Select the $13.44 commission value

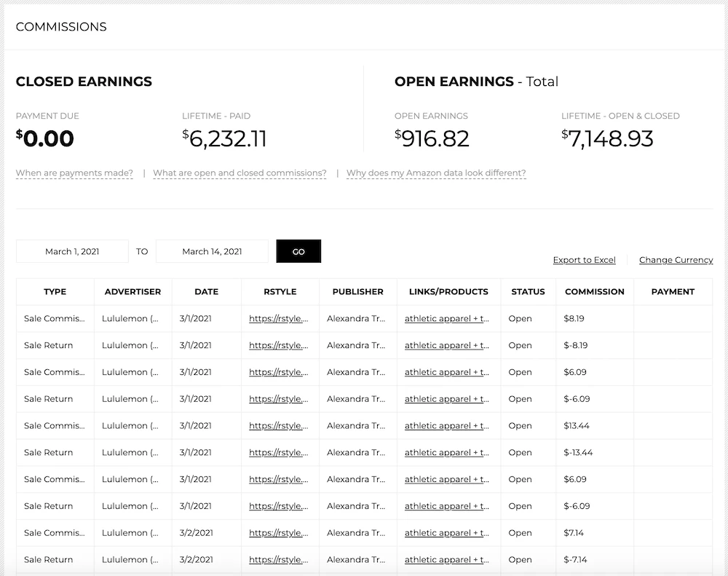tap(576, 426)
